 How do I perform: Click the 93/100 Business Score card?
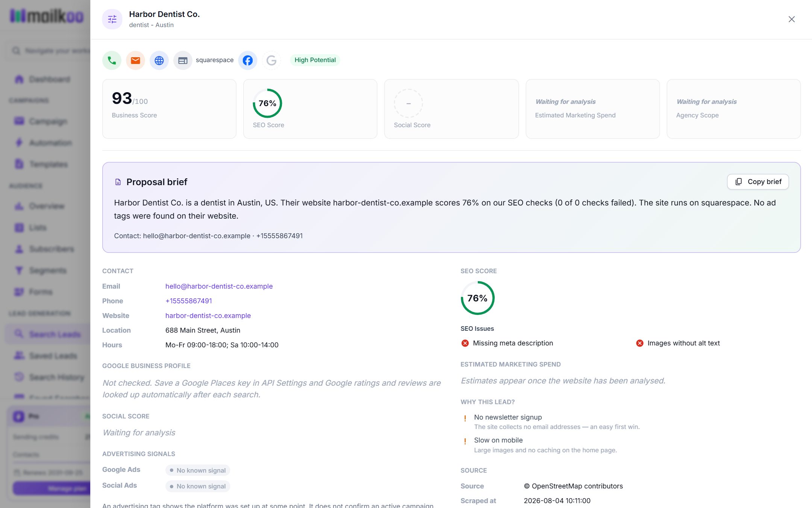(169, 109)
